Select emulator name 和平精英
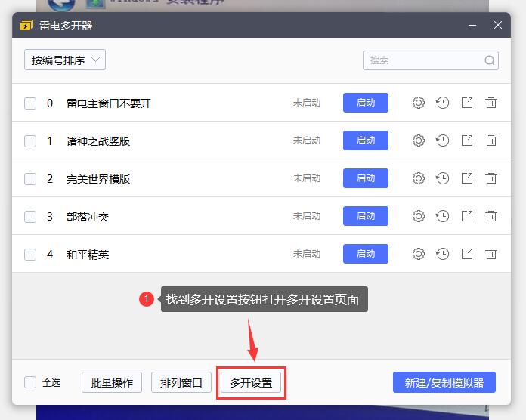 pos(88,255)
